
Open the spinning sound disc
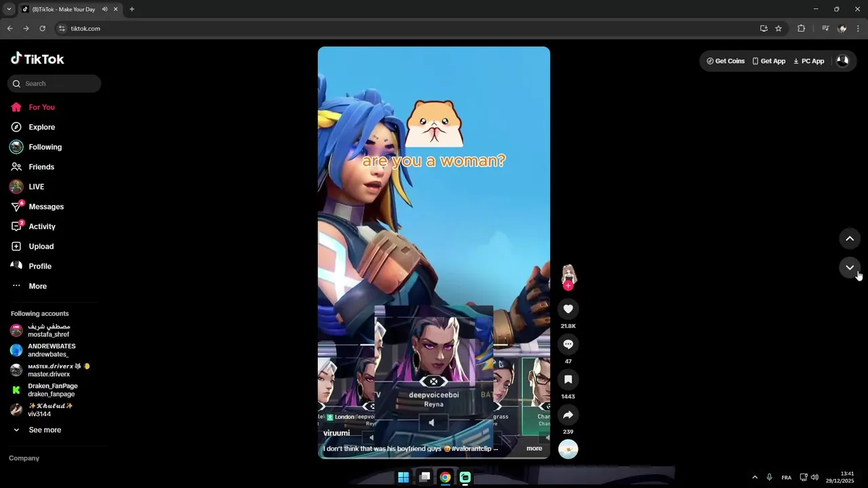point(568,449)
